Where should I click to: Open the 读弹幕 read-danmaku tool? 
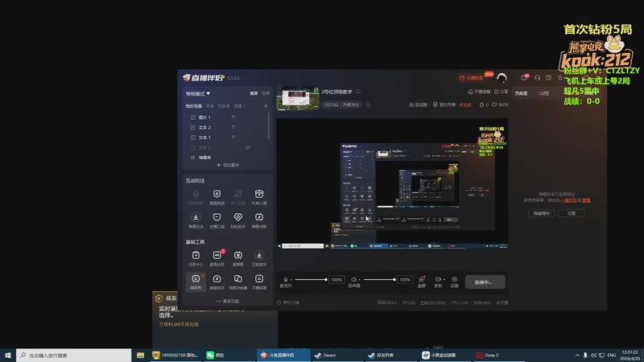click(x=237, y=258)
